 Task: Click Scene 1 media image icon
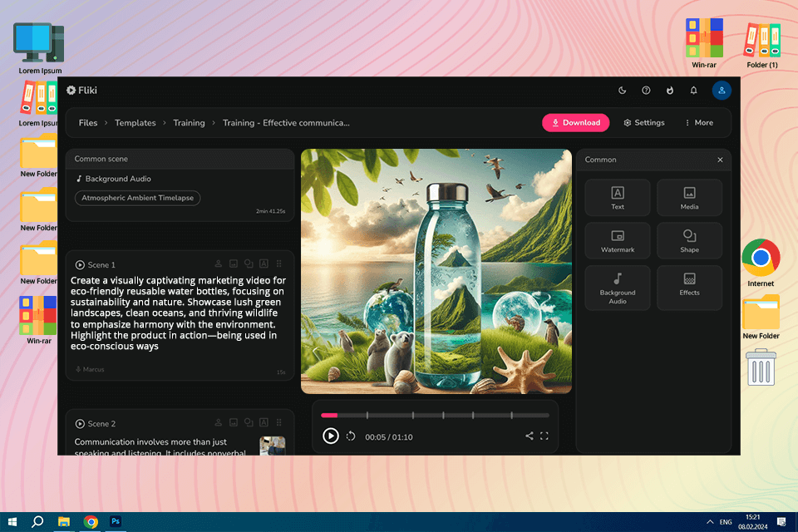233,264
